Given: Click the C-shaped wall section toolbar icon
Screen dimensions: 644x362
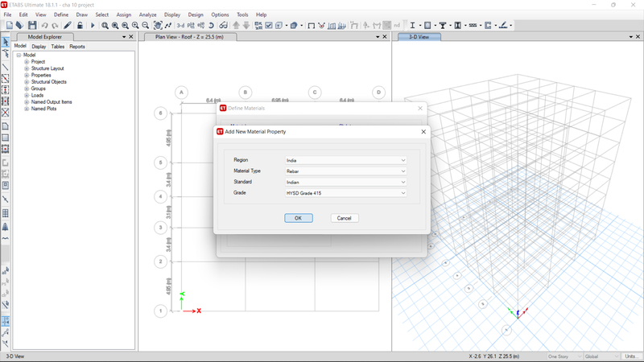Looking at the screenshot, I should click(x=488, y=26).
